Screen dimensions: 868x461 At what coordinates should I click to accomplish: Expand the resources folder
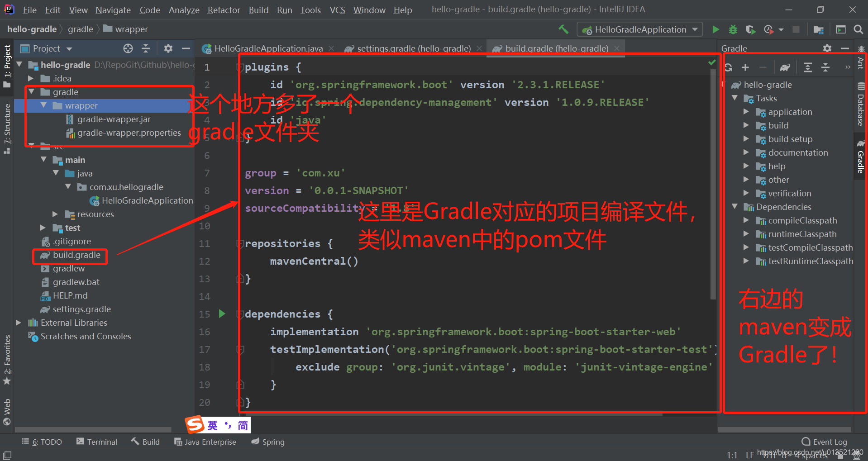click(55, 214)
